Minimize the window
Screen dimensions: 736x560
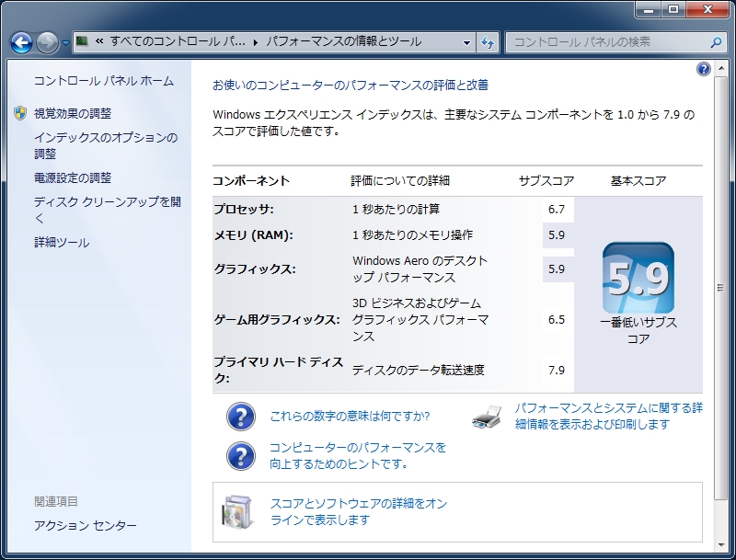point(650,9)
